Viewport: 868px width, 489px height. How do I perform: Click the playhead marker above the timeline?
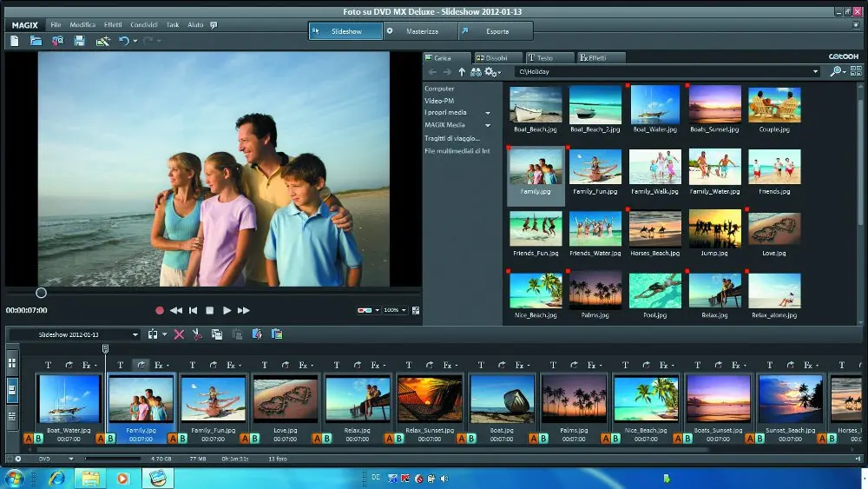105,348
